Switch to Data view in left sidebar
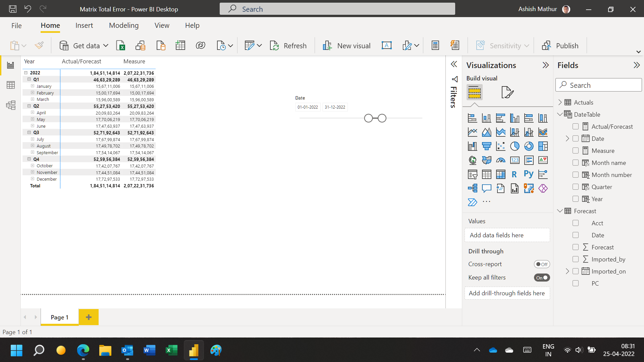The height and width of the screenshot is (362, 644). click(x=11, y=85)
